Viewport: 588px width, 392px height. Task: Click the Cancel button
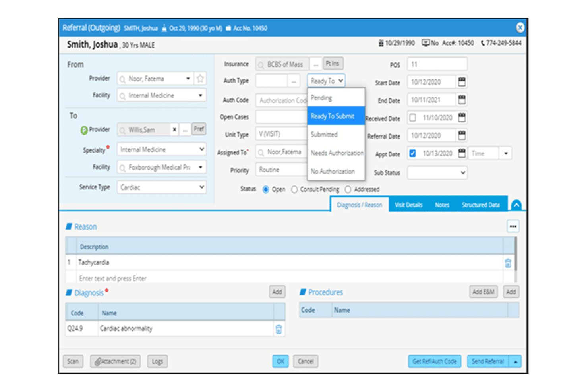pyautogui.click(x=306, y=361)
